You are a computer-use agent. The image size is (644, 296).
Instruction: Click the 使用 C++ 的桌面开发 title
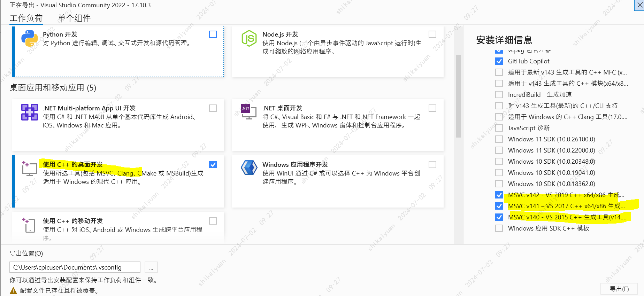[73, 164]
